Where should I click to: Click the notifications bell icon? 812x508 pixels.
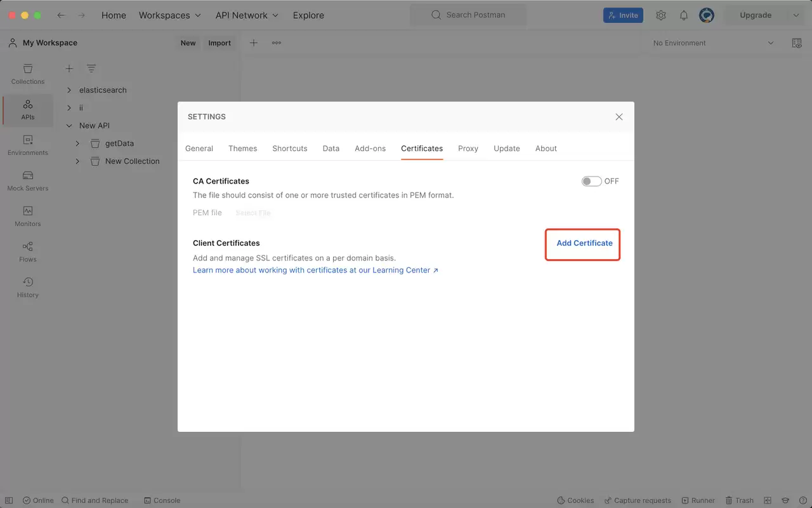pos(684,15)
